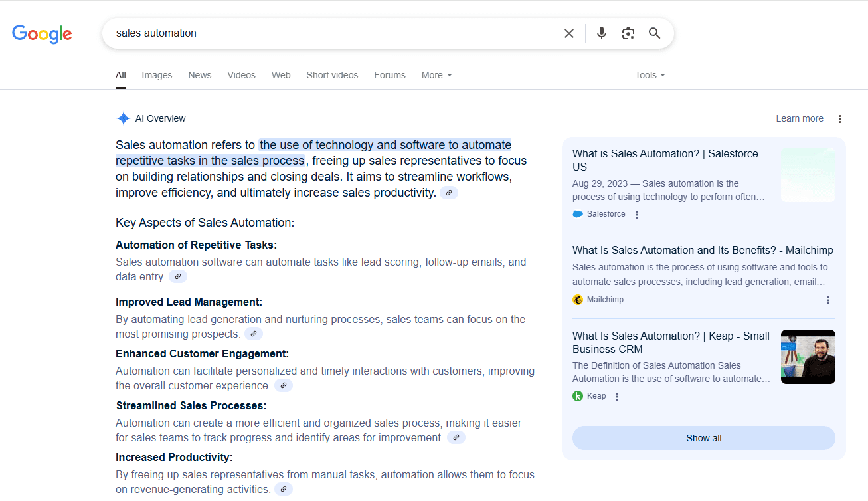Open source link icon after 'data entry'
The width and height of the screenshot is (868, 501).
[x=177, y=276]
